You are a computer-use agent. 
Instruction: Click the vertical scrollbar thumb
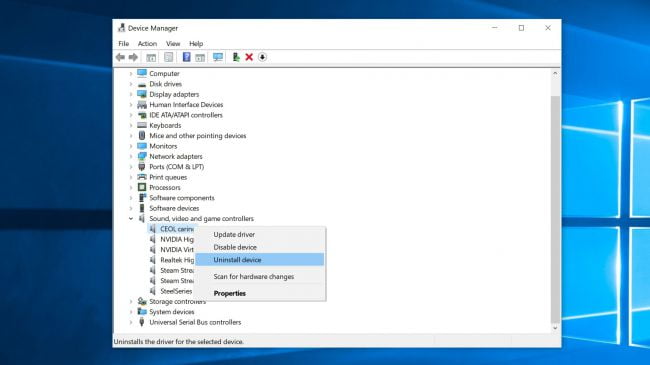[555, 209]
